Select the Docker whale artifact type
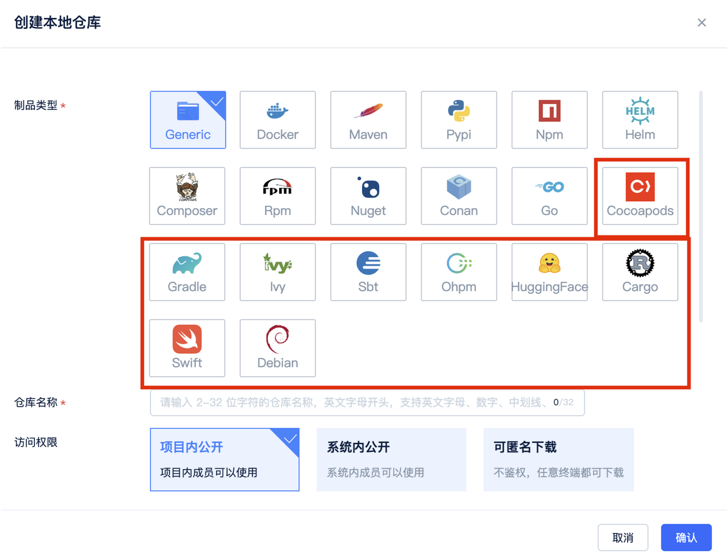The width and height of the screenshot is (728, 560). 277,120
